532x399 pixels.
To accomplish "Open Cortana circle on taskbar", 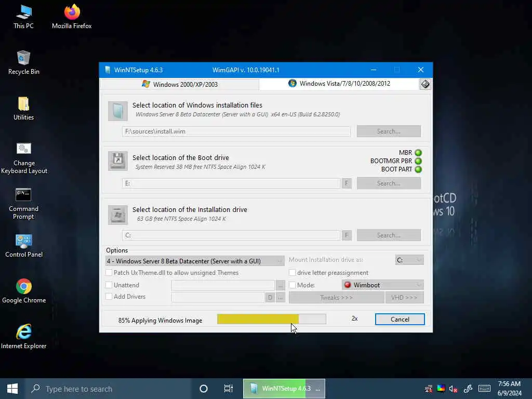I will 204,389.
